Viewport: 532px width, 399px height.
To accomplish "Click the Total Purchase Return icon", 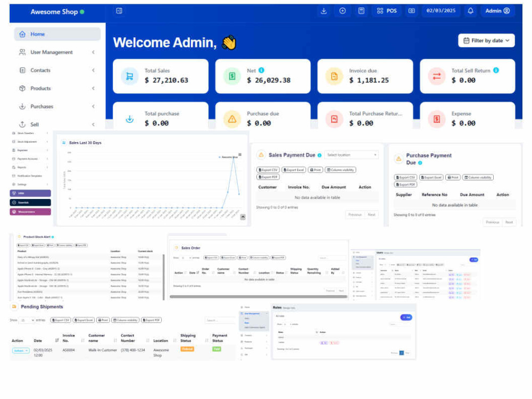I will [334, 119].
